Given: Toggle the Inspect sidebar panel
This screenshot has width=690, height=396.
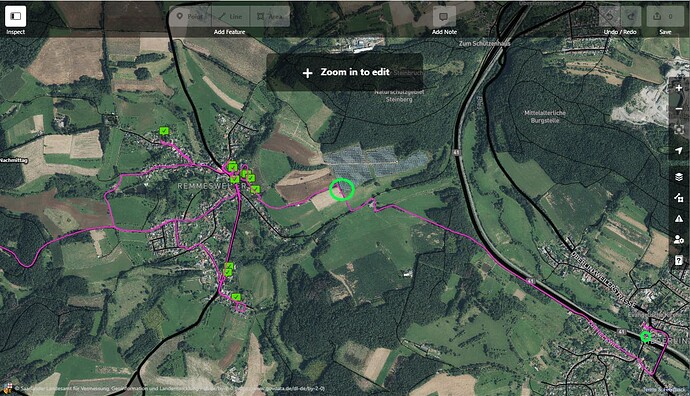Looking at the screenshot, I should 15,16.
